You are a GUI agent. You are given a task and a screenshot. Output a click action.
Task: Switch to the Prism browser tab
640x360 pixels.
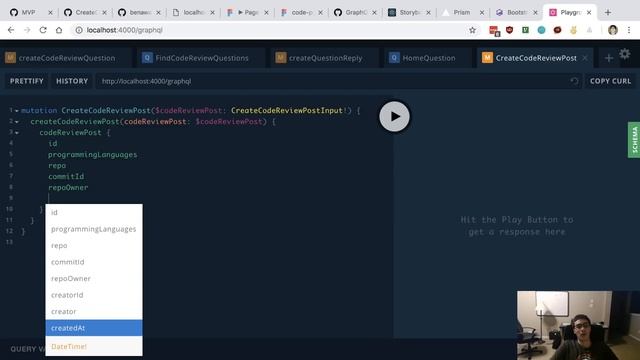[x=463, y=12]
